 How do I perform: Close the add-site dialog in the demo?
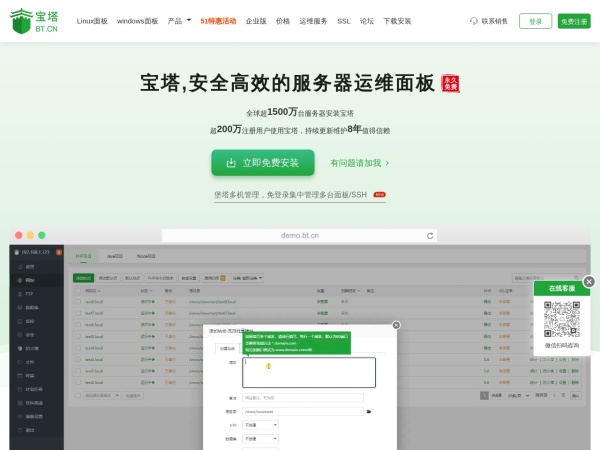pyautogui.click(x=396, y=325)
